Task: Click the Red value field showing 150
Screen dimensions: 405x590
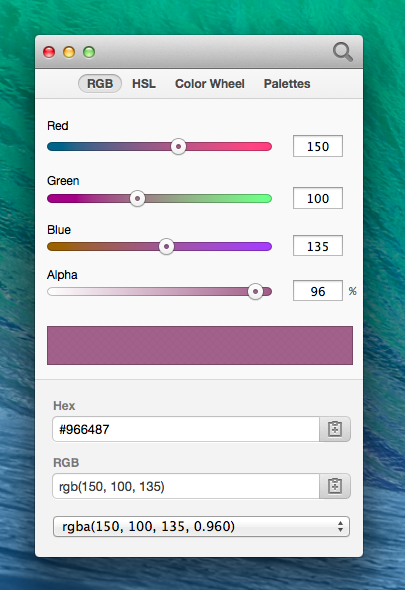Action: 318,146
